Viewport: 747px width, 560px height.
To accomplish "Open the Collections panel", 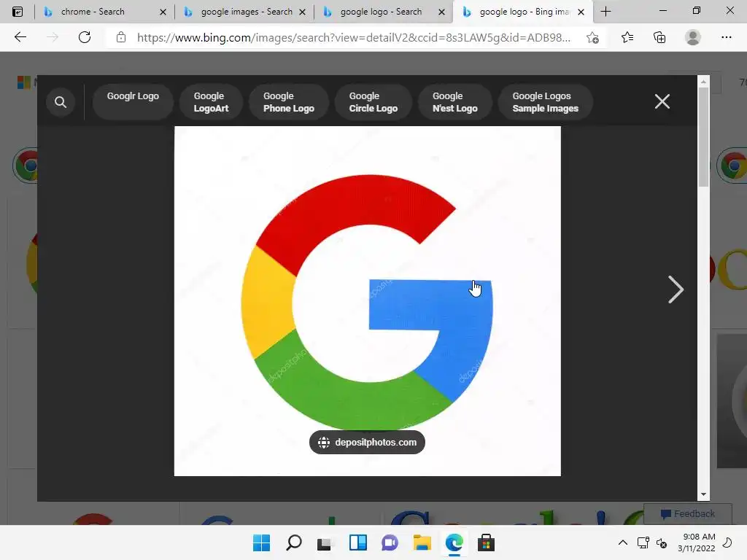I will tap(659, 37).
